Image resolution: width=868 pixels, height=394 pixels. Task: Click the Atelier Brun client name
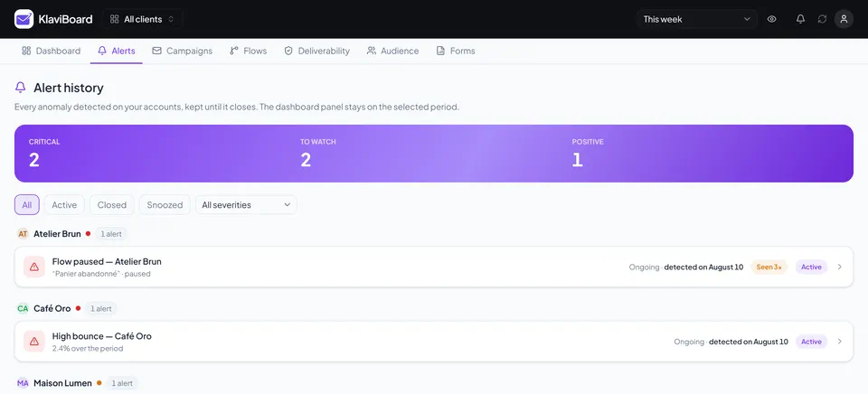click(57, 234)
